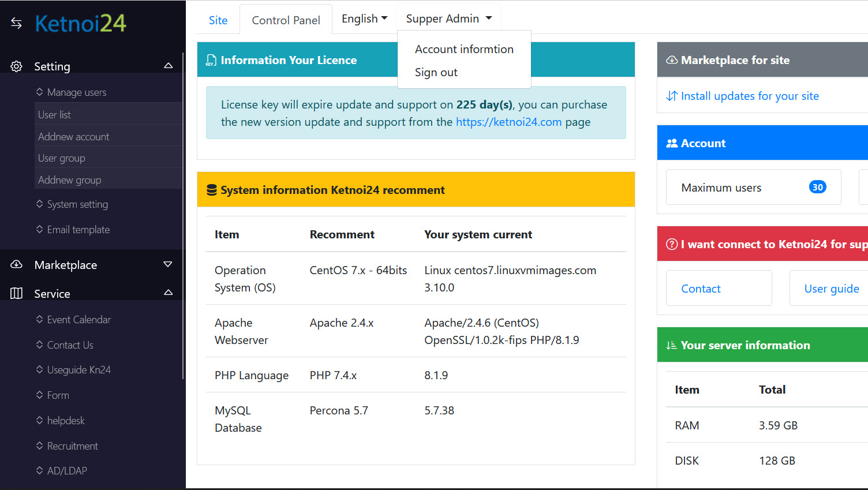Toggle the Supper Admin dropdown

[449, 18]
